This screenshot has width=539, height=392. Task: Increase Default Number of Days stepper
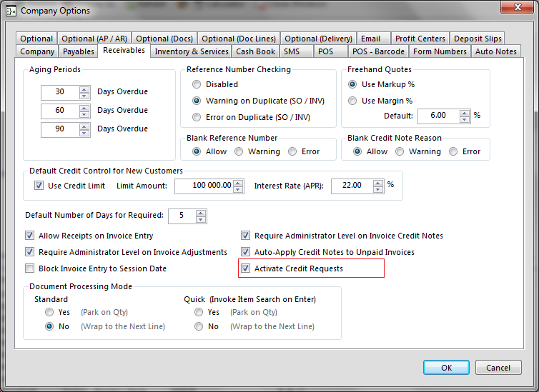coord(201,212)
